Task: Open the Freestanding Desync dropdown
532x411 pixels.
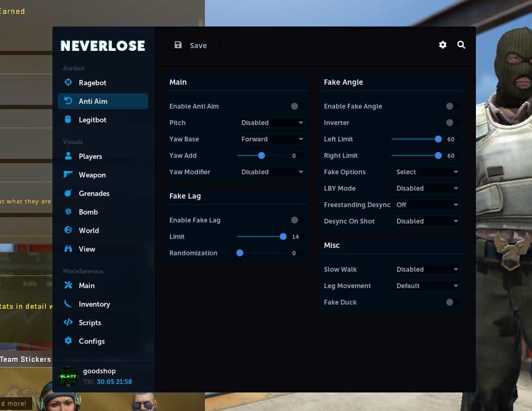Action: point(427,205)
